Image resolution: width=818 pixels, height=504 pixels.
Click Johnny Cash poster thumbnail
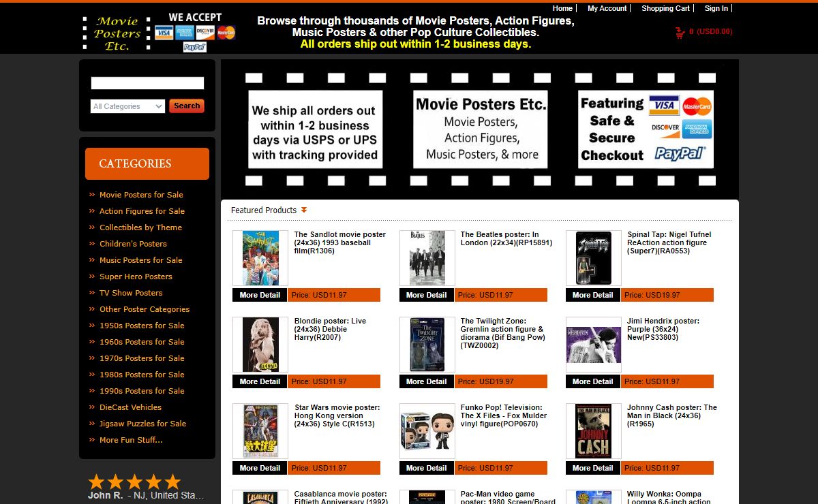tap(594, 431)
